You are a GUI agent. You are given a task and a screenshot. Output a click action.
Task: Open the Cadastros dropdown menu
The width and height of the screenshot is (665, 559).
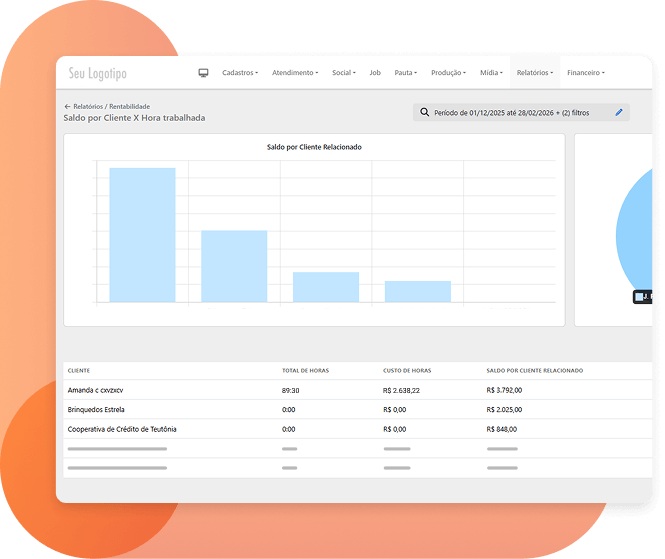pyautogui.click(x=239, y=73)
